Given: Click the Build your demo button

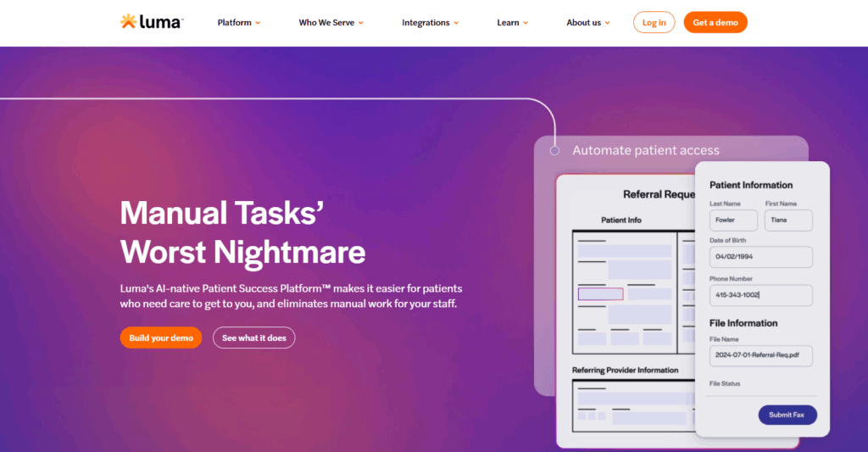Looking at the screenshot, I should tap(161, 338).
